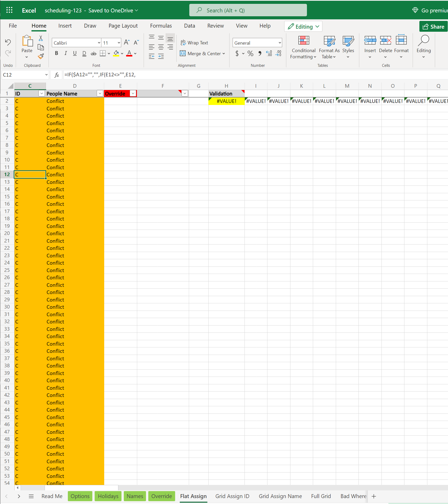The width and height of the screenshot is (448, 504).
Task: Toggle strikethrough formatting
Action: click(x=93, y=53)
